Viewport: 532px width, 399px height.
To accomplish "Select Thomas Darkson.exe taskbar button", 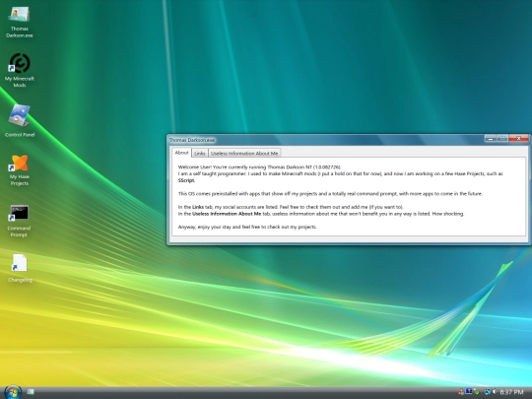I will [31, 392].
